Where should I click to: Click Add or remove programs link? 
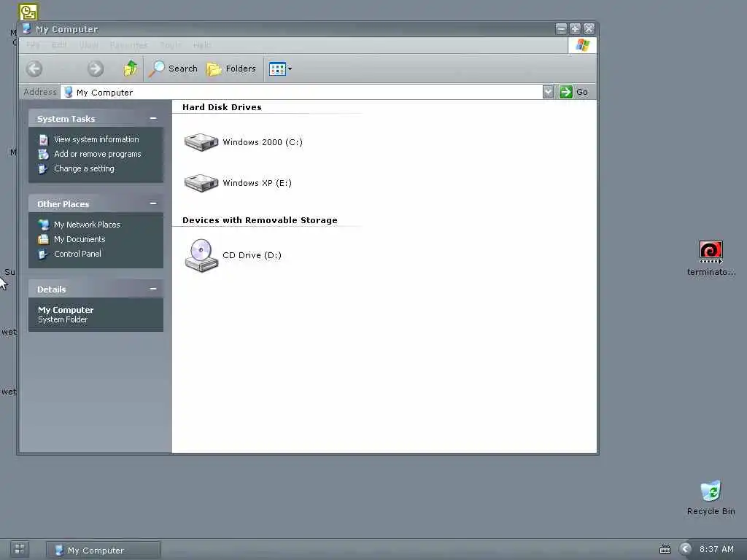pyautogui.click(x=97, y=154)
